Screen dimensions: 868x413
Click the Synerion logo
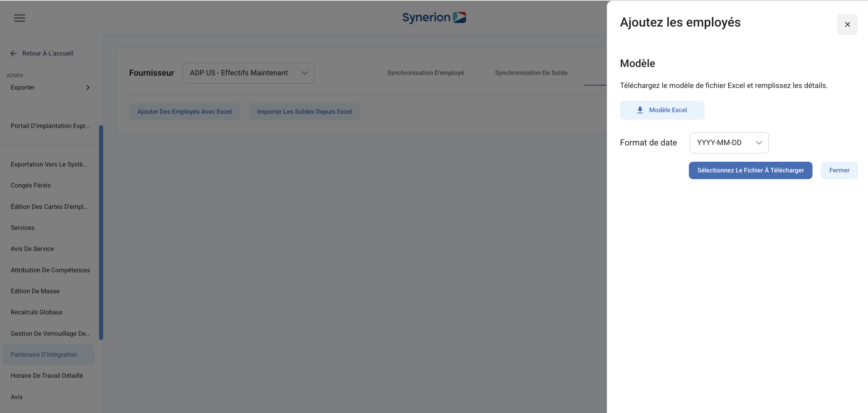[x=434, y=17]
